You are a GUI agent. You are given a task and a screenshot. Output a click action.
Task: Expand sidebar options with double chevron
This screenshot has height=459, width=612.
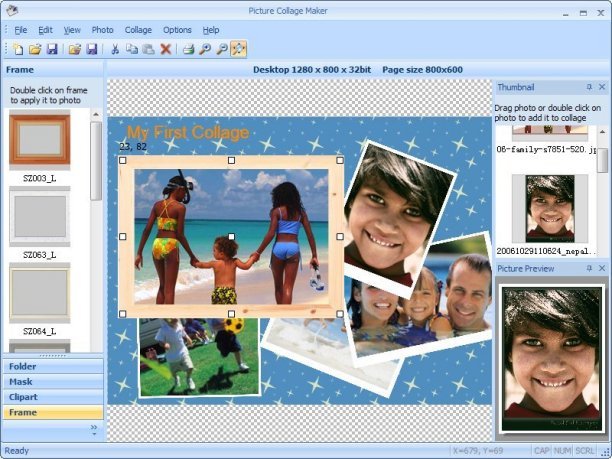[x=94, y=428]
